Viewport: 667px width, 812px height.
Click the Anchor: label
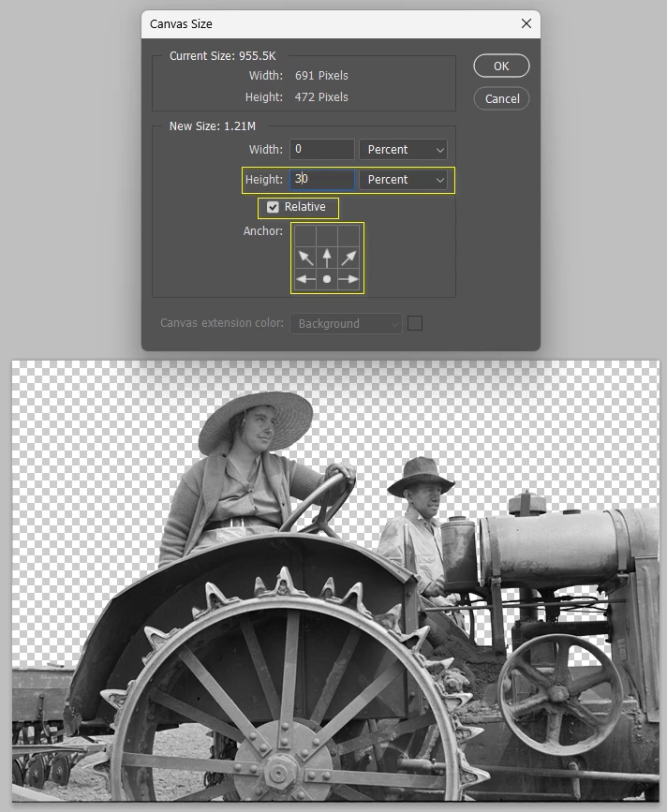263,231
